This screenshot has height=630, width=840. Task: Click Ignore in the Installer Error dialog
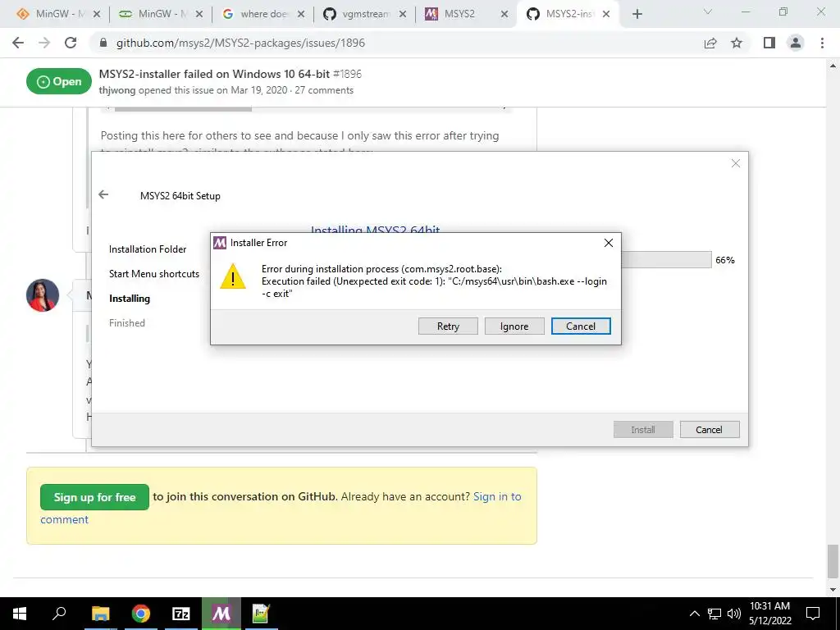514,326
